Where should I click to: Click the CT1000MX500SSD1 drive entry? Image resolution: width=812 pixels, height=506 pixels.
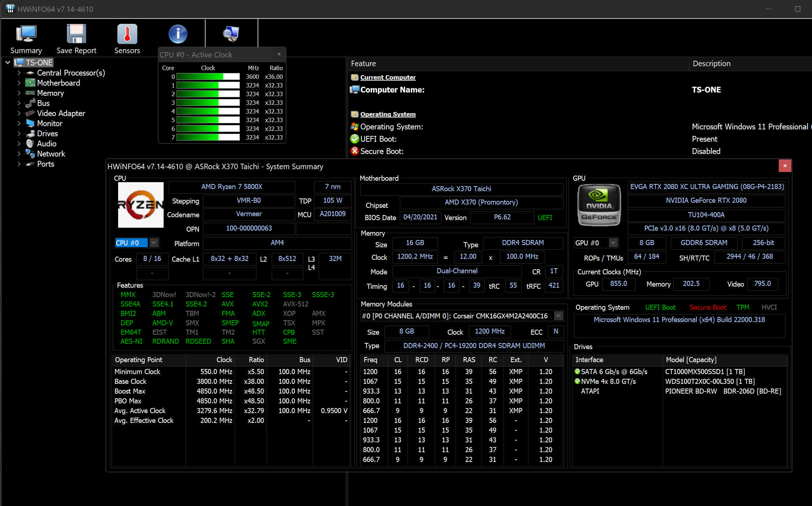pyautogui.click(x=705, y=372)
